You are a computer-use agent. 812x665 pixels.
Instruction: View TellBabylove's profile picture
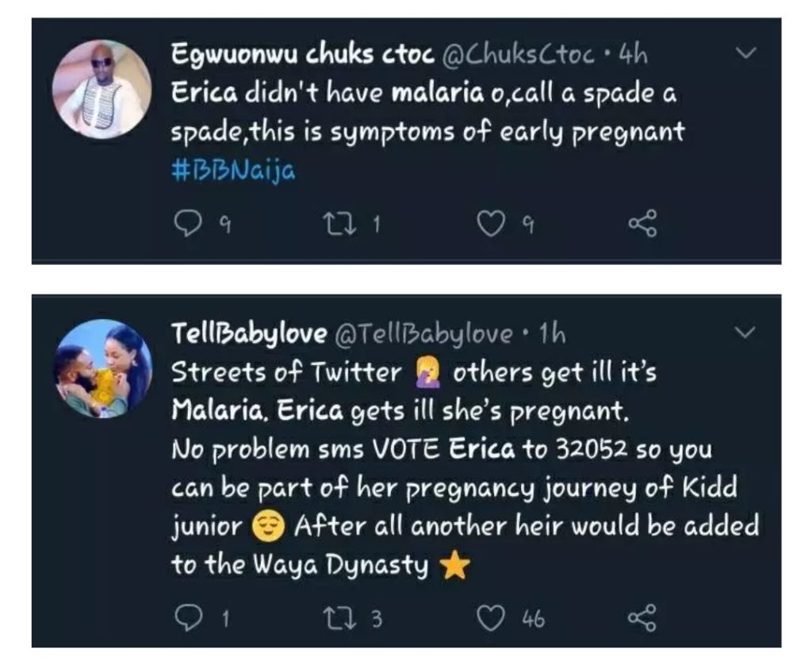pyautogui.click(x=101, y=368)
